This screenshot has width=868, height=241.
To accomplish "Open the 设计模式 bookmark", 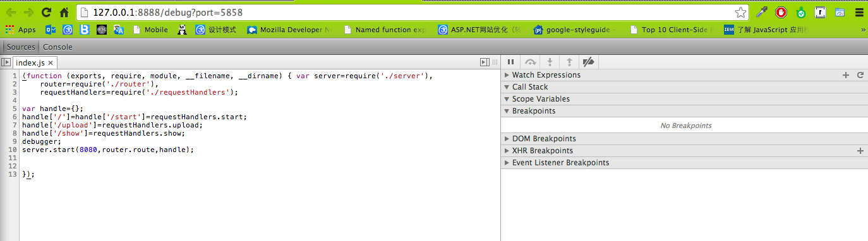I will (x=216, y=30).
